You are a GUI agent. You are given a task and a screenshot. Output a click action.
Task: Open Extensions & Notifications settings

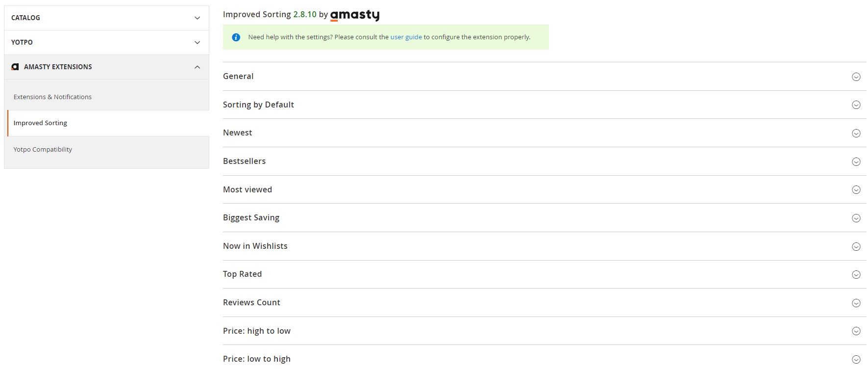point(52,97)
